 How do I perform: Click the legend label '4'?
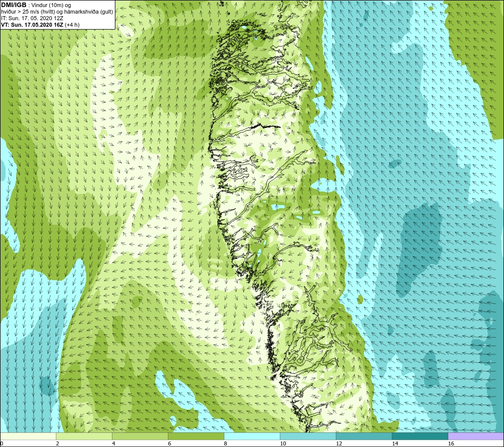point(113,443)
